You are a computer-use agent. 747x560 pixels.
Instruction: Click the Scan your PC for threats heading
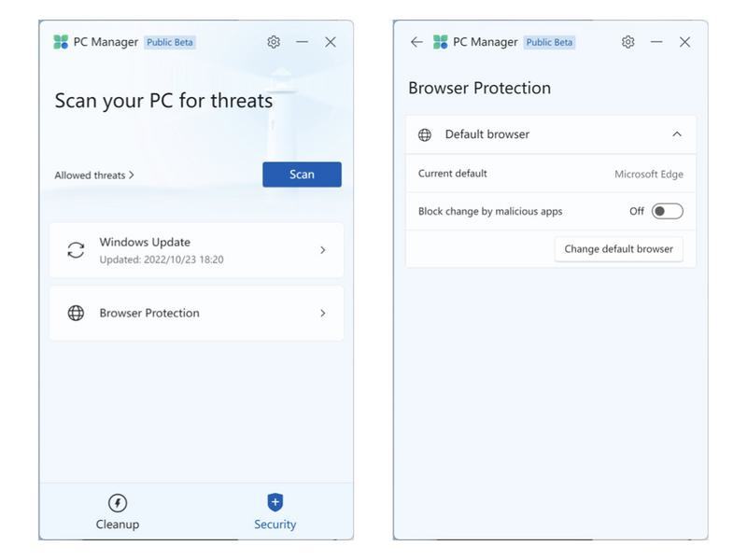point(164,101)
